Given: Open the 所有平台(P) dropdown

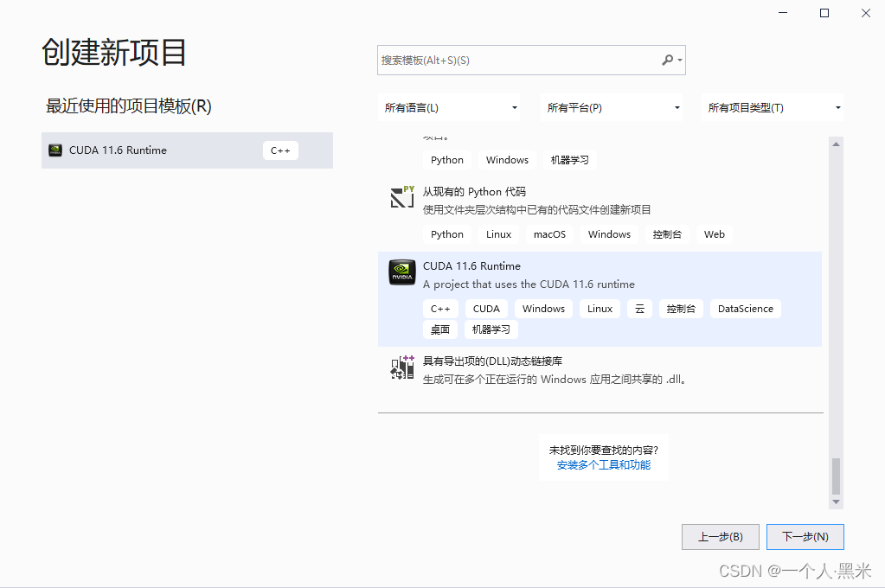Looking at the screenshot, I should click(612, 108).
